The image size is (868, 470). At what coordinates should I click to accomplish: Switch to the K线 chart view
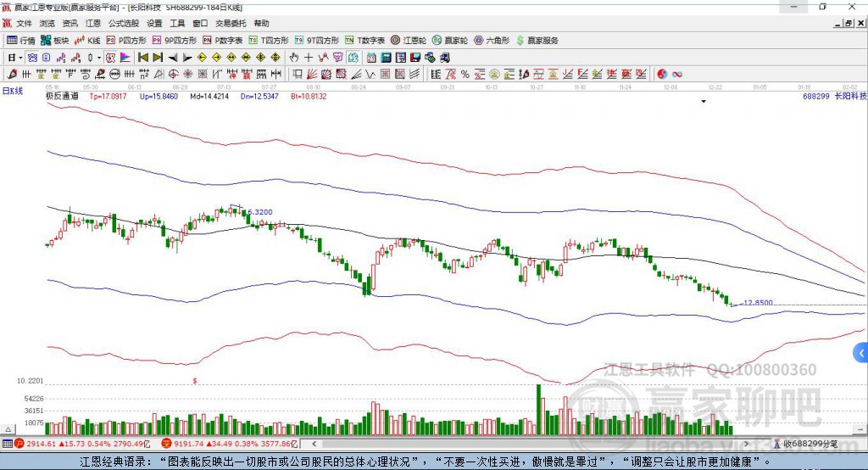[87, 41]
